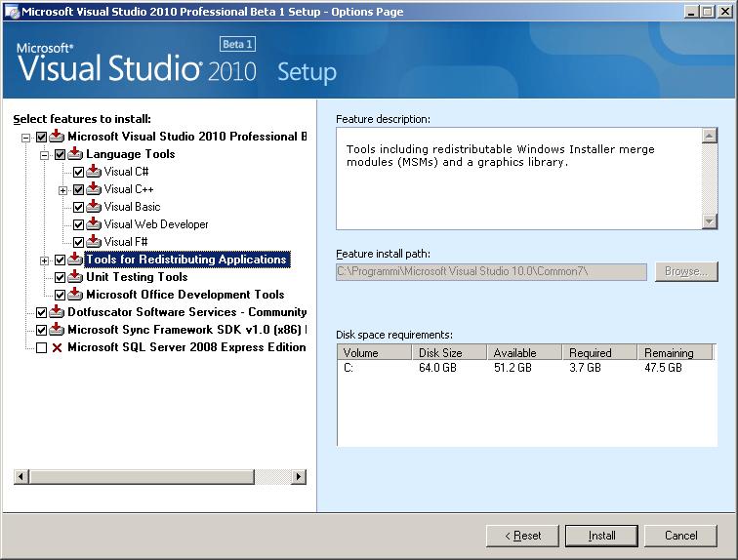Click install icon of Dotfuscator Software Services
Image resolution: width=738 pixels, height=560 pixels.
point(57,312)
